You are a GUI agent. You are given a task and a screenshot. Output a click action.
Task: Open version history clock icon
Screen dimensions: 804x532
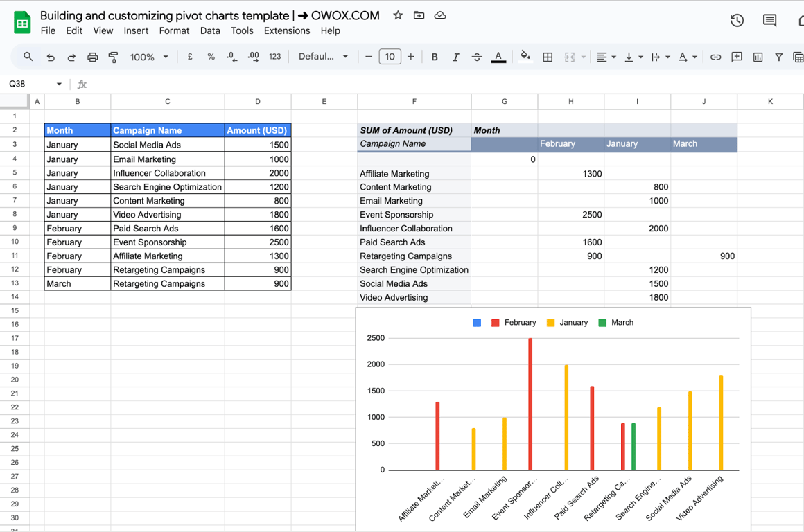pos(737,21)
